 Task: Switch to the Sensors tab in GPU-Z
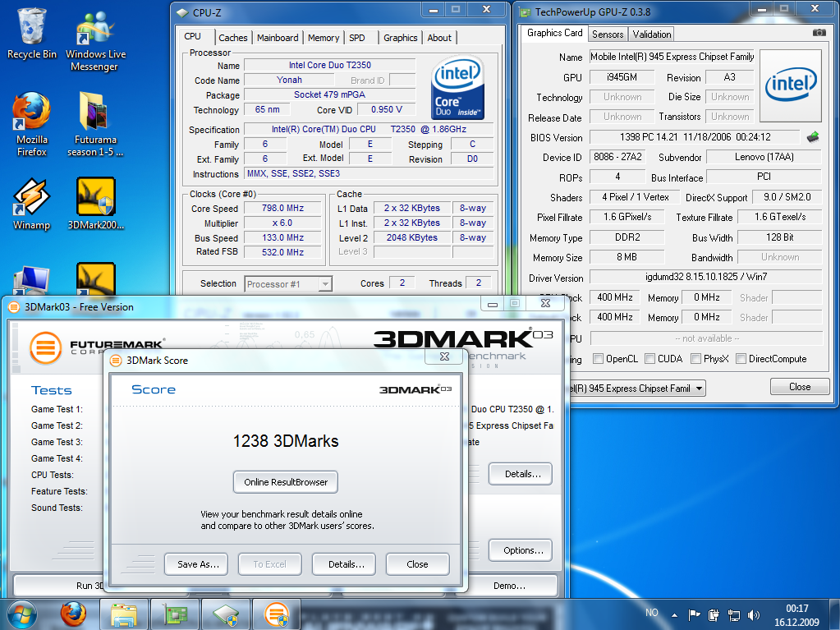click(608, 34)
